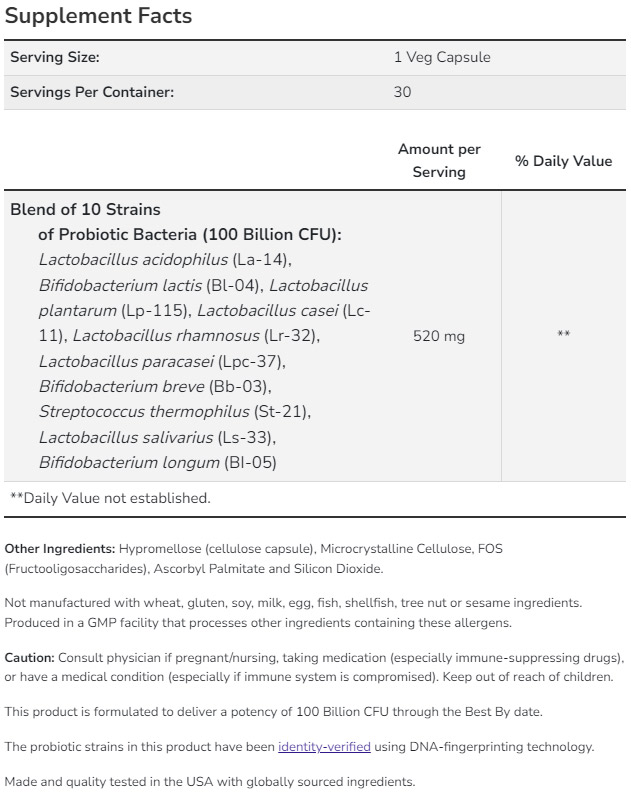Click the Caution label
Image resolution: width=631 pixels, height=795 pixels.
(x=30, y=657)
